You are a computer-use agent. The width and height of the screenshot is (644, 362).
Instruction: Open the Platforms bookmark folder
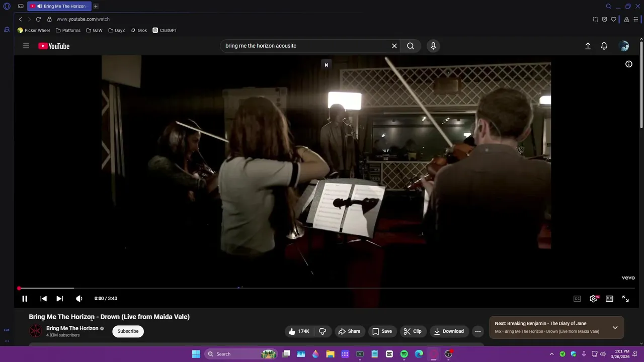click(68, 30)
